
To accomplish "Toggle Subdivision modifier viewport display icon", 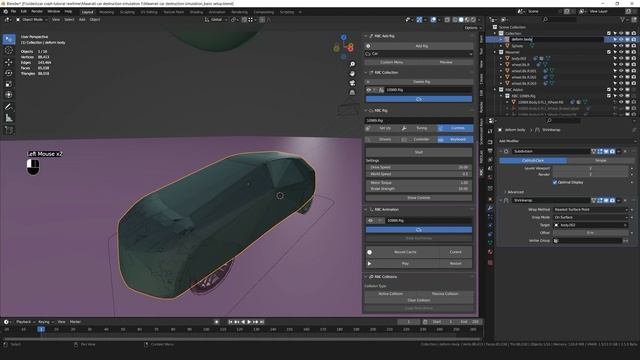I will click(x=606, y=151).
